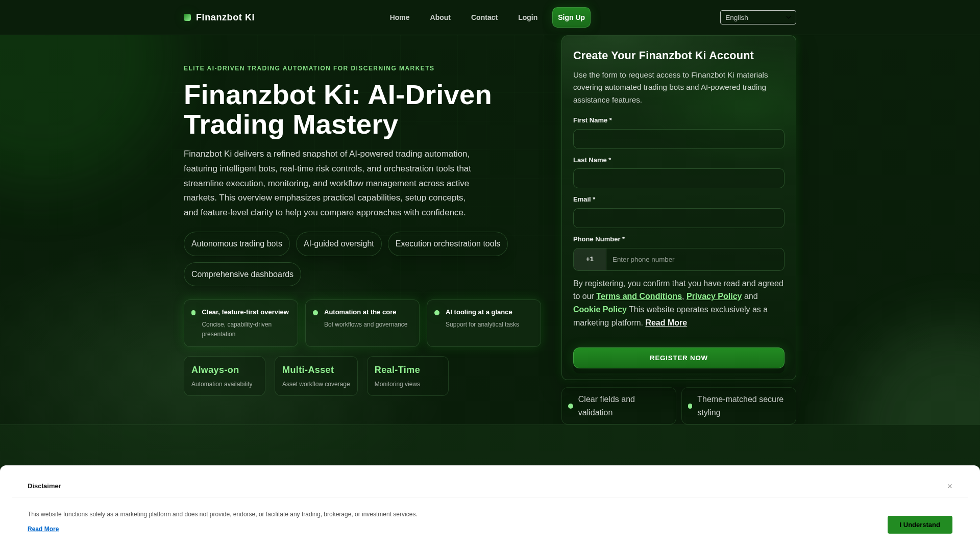980x551 pixels.
Task: Select the +1 country code prefix
Action: (x=590, y=259)
